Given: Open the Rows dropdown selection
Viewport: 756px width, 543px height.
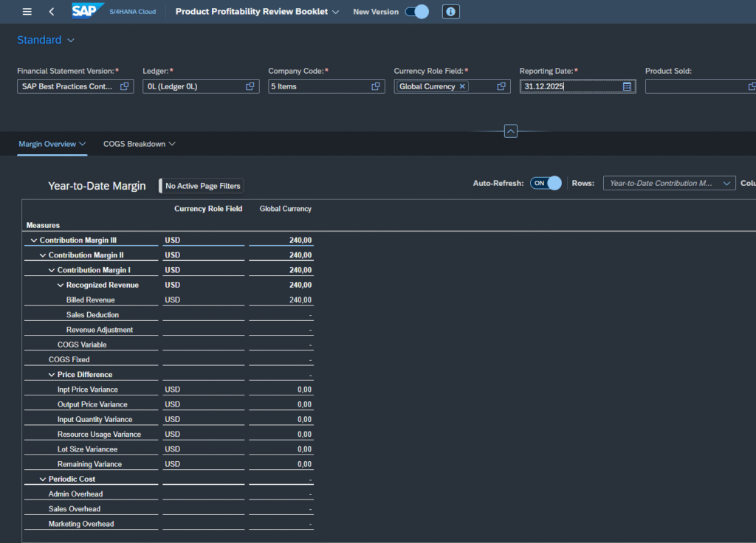Looking at the screenshot, I should [x=669, y=183].
